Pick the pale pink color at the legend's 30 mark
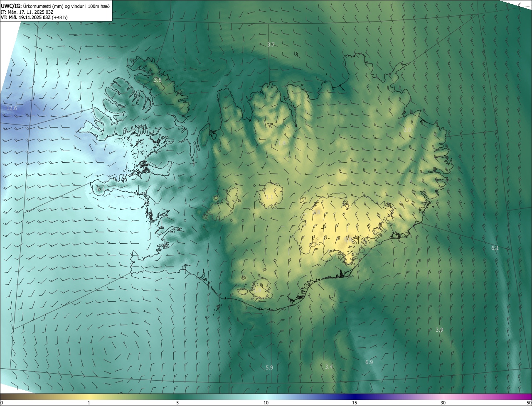 click(x=443, y=396)
